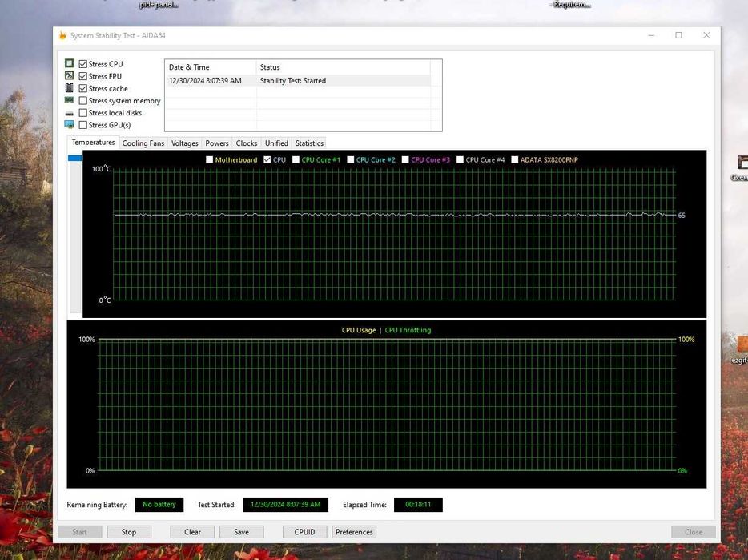Open the Unified tab

[x=276, y=143]
